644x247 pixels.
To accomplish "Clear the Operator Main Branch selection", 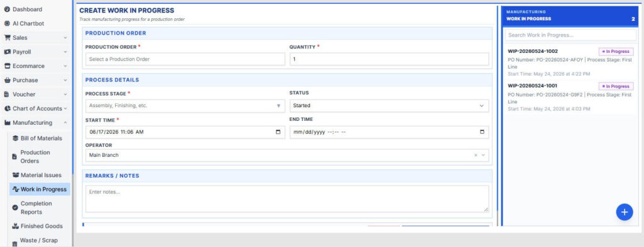I will [x=475, y=155].
